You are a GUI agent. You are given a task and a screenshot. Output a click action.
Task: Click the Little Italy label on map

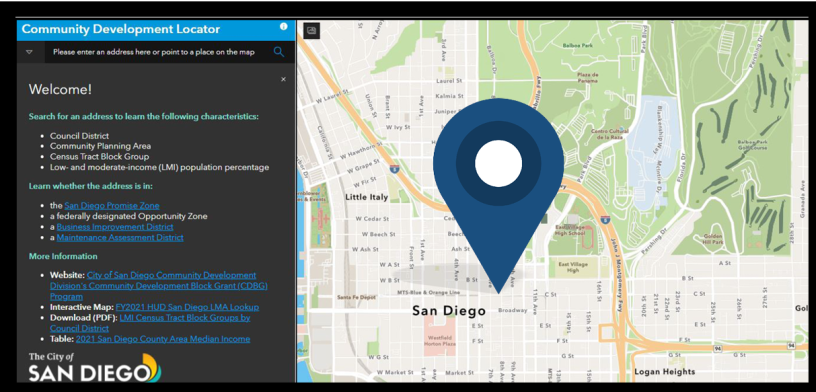click(367, 197)
